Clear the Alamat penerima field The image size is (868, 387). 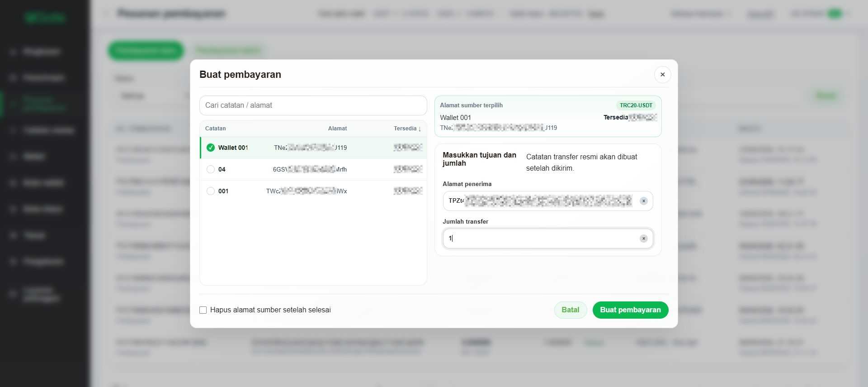[644, 201]
